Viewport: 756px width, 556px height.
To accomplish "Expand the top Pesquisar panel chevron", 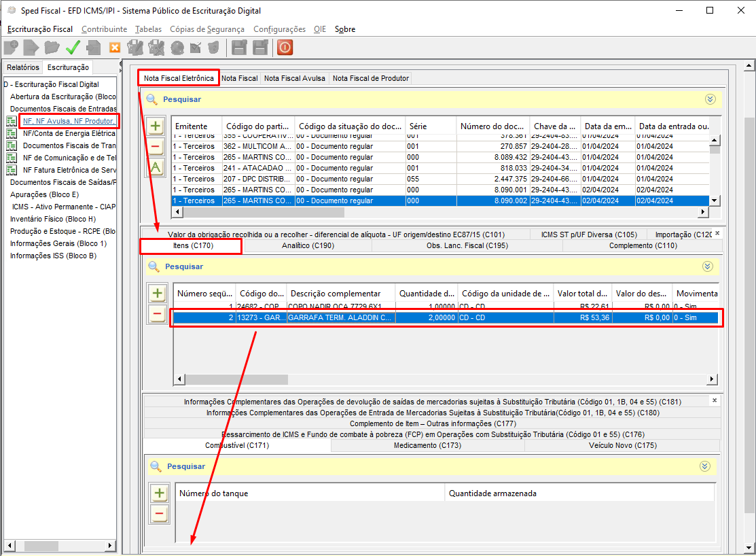I will click(x=710, y=99).
